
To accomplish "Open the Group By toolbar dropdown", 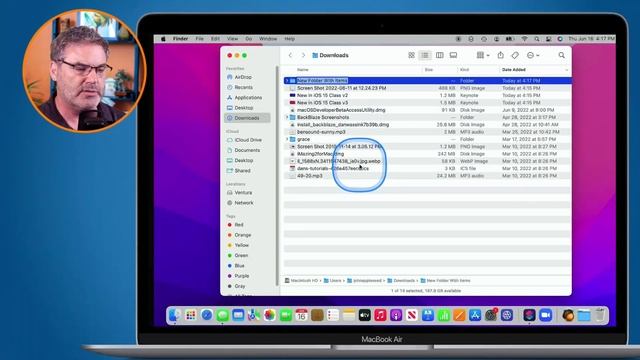I will point(483,55).
